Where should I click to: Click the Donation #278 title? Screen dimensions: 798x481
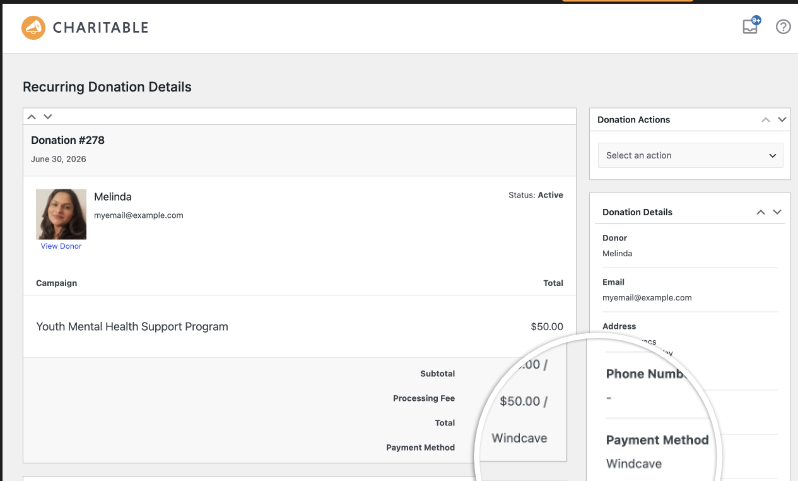[x=68, y=140]
